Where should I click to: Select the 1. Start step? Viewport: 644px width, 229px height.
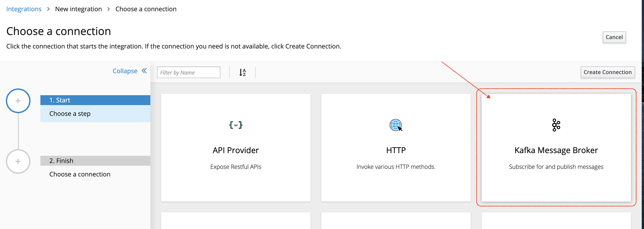95,100
